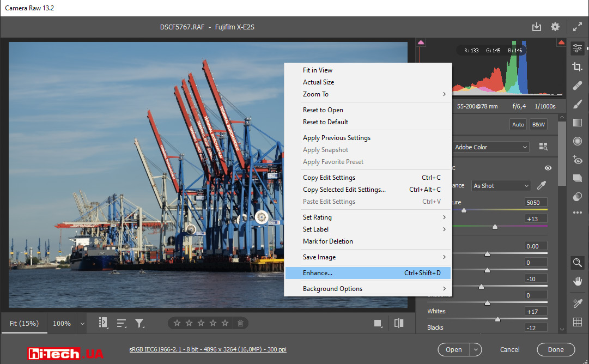Click the Whites slider handle
Screen dimensions: 589x364
(497, 319)
